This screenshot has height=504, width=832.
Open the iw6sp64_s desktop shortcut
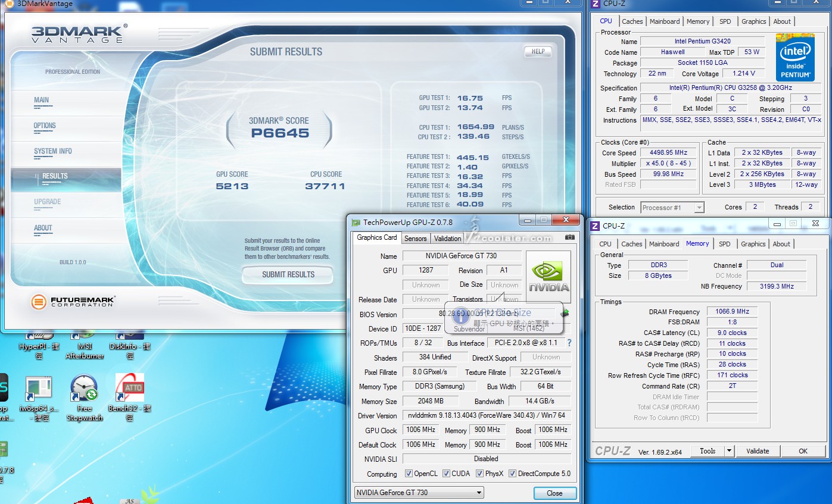pos(39,397)
